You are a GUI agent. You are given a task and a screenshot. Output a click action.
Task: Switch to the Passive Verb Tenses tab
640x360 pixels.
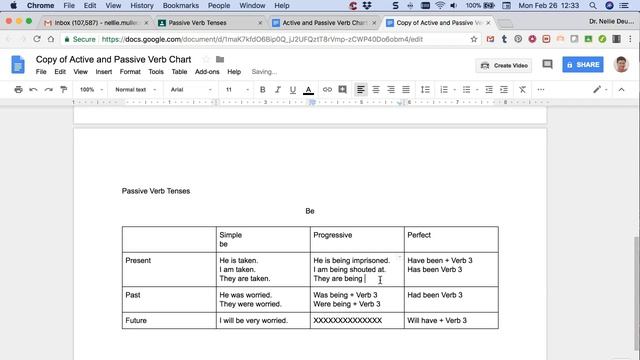(x=210, y=23)
